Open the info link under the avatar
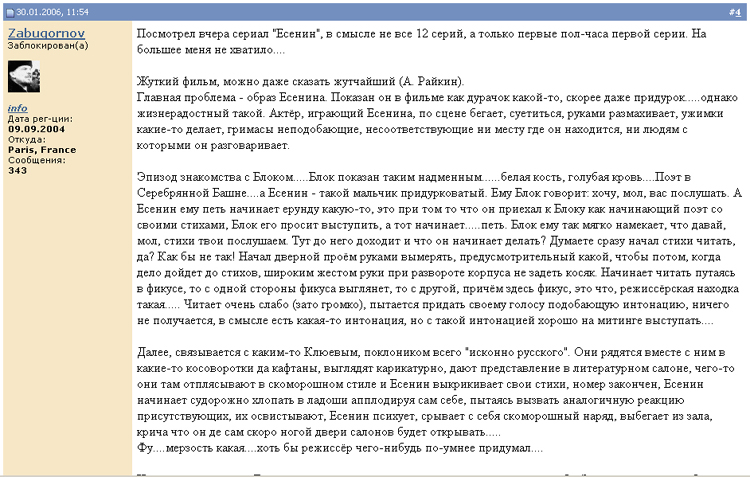Screen dimensions: 750x477 (17, 108)
